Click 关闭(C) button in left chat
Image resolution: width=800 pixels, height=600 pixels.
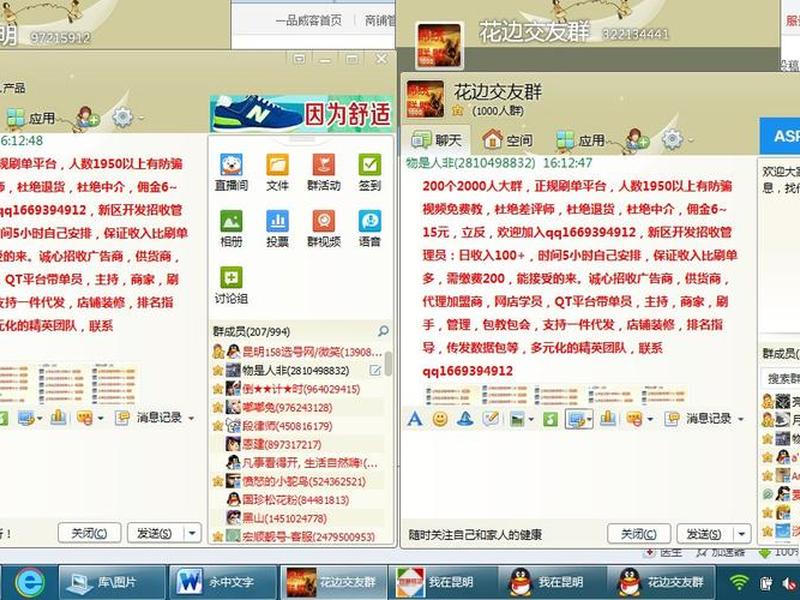89,533
